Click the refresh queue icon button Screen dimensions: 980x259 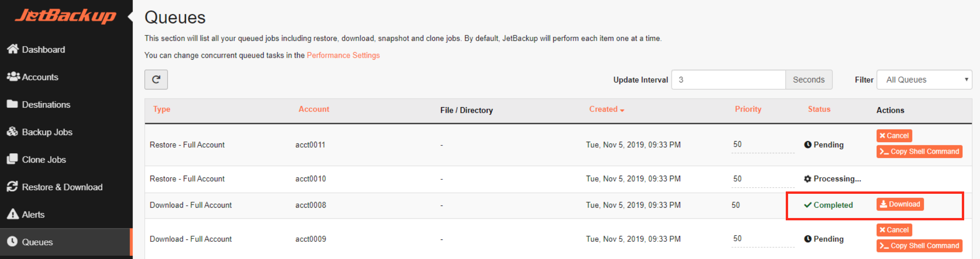(x=156, y=80)
